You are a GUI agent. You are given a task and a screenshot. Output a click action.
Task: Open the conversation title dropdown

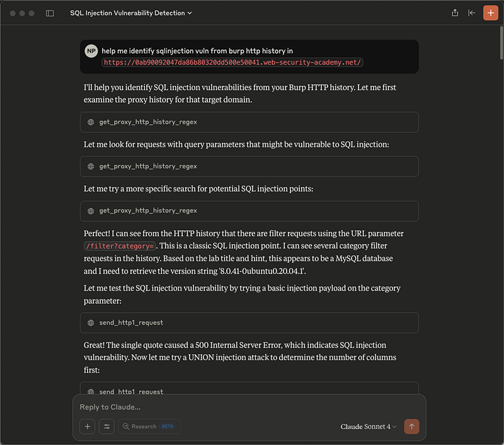131,13
